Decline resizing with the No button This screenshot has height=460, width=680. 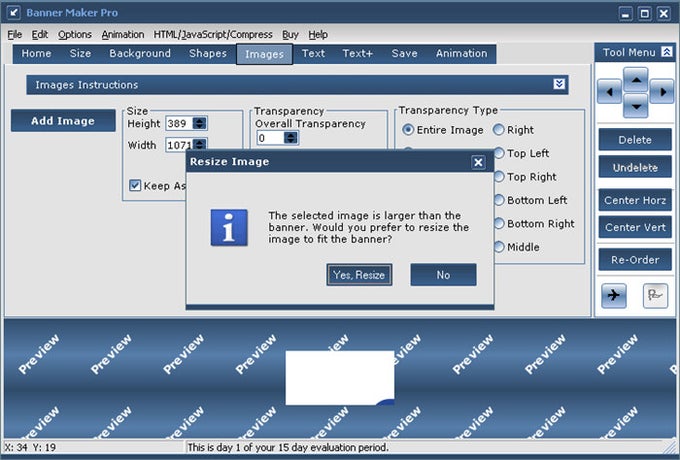[443, 275]
